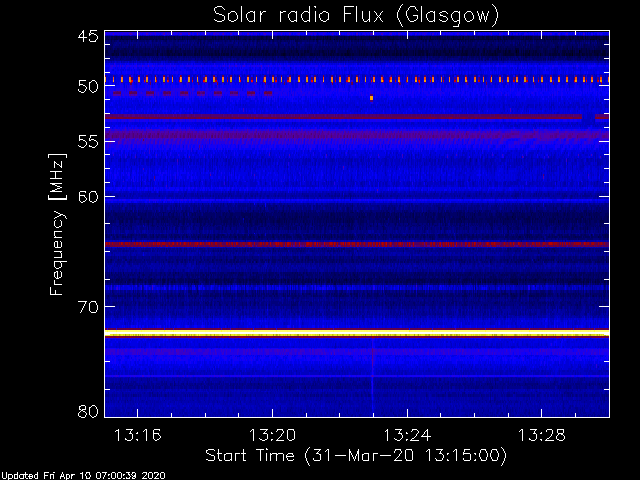Viewport: 640px width, 480px height.
Task: Click the 13:20 time axis label
Action: coord(273,435)
